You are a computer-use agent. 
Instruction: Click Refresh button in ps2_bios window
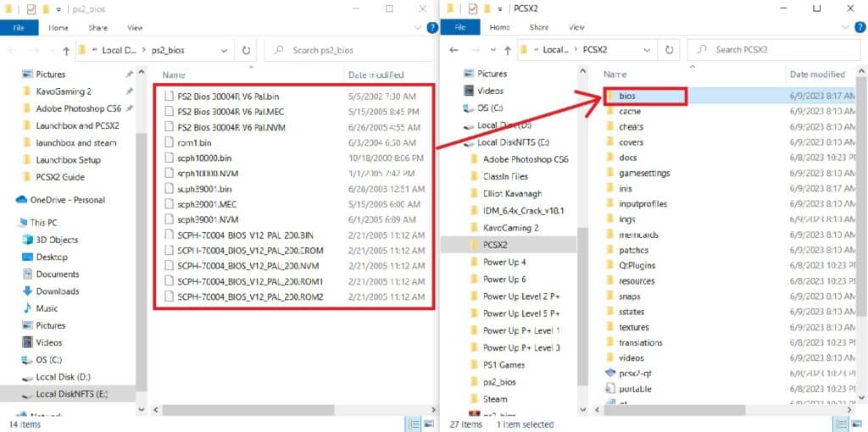coord(246,50)
